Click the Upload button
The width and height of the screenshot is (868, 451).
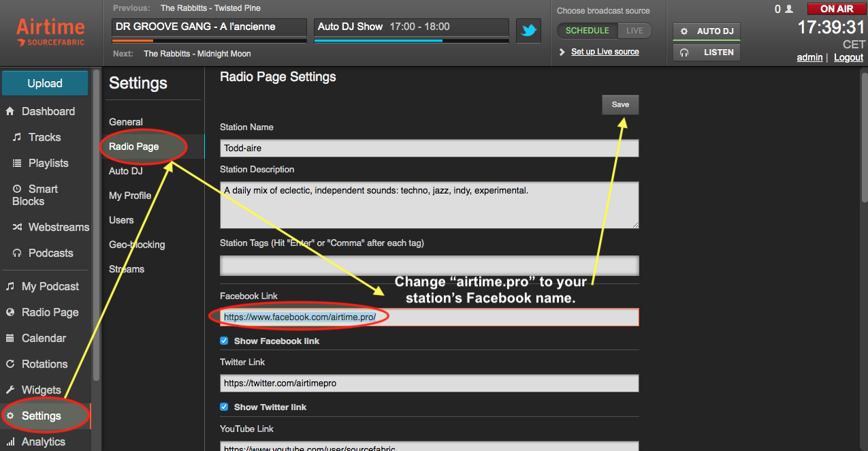45,83
